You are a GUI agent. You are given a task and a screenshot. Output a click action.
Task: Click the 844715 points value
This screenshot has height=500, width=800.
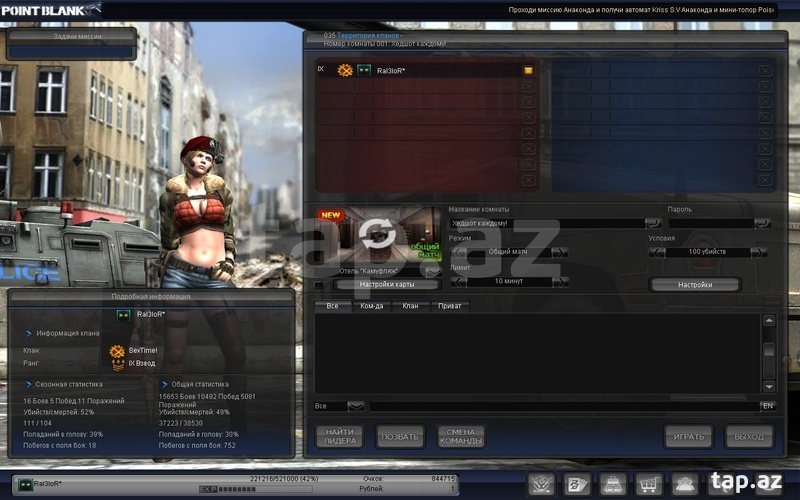click(443, 479)
